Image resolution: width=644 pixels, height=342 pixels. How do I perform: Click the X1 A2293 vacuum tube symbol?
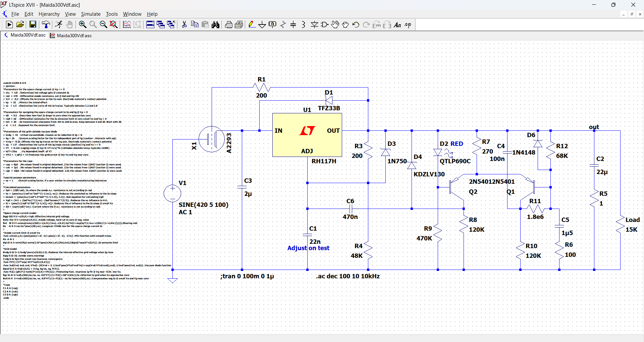click(x=212, y=139)
